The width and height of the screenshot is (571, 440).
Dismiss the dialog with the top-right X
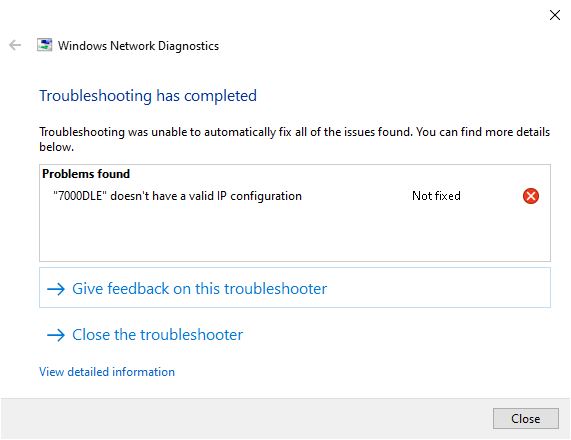[x=555, y=15]
